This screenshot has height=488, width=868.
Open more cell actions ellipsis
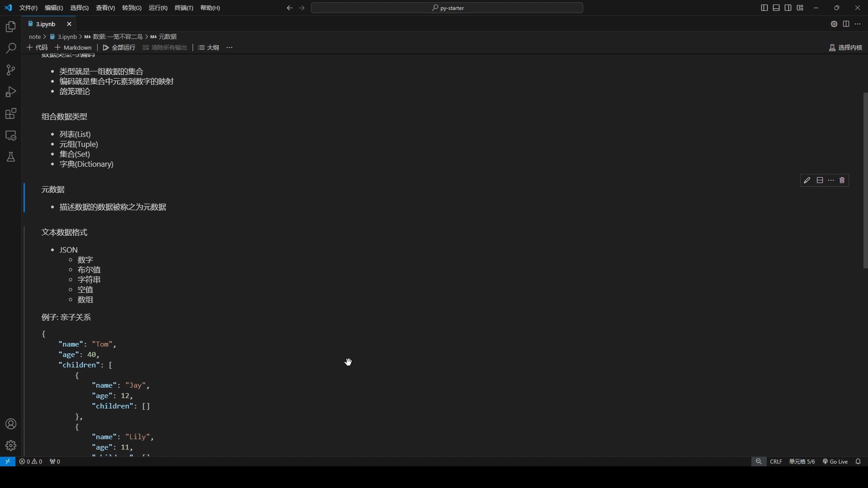pos(831,180)
